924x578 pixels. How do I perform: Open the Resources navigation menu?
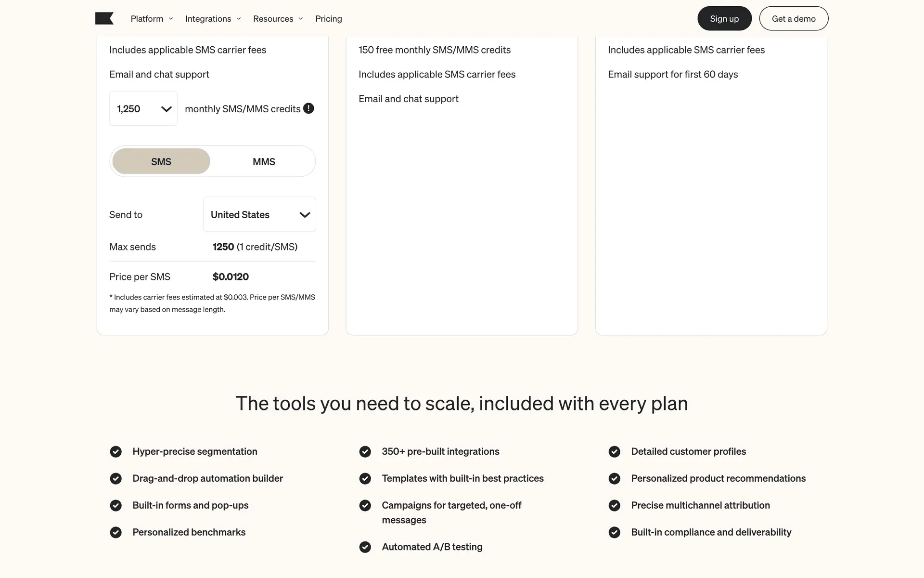tap(278, 19)
